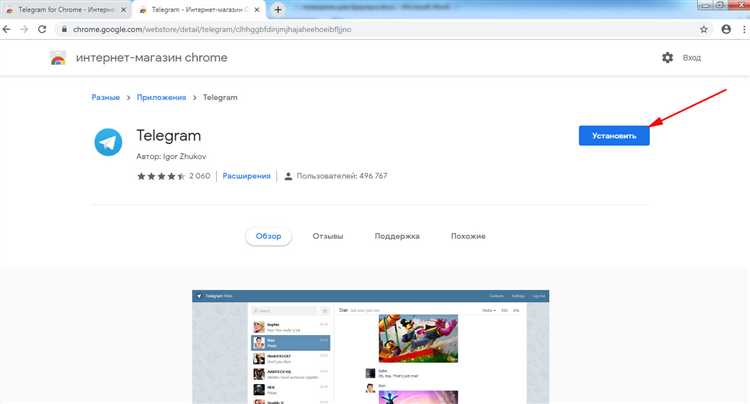Open the Похожие tab
Screen dimensions: 750x404
pyautogui.click(x=468, y=236)
